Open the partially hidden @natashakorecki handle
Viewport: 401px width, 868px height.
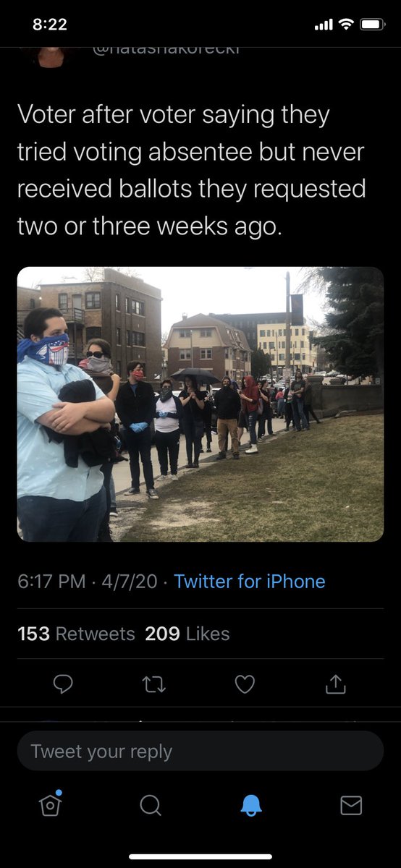(166, 50)
